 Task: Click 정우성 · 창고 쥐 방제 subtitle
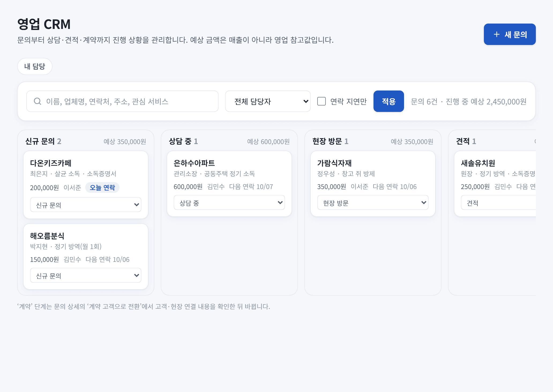click(346, 174)
